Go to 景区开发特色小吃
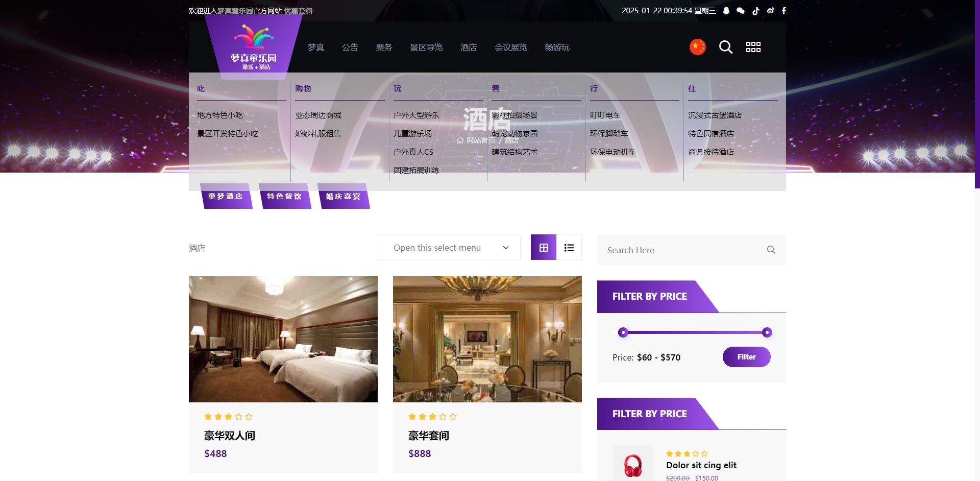 [x=228, y=134]
